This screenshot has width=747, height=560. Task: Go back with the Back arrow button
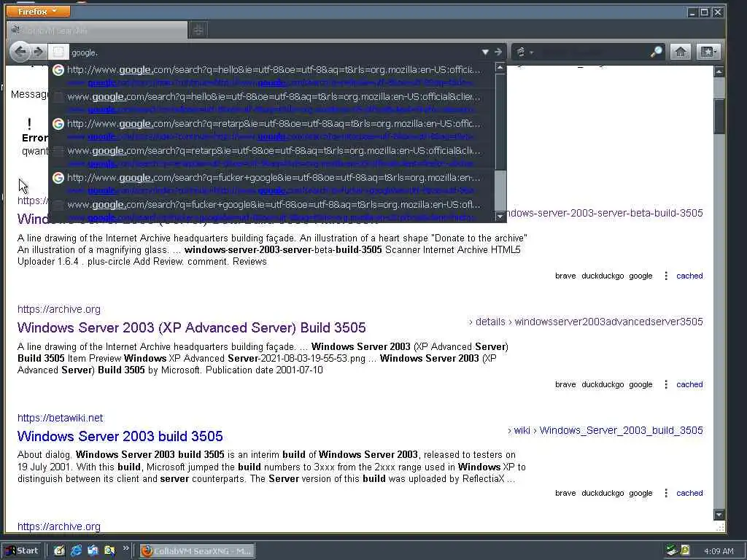tap(20, 52)
